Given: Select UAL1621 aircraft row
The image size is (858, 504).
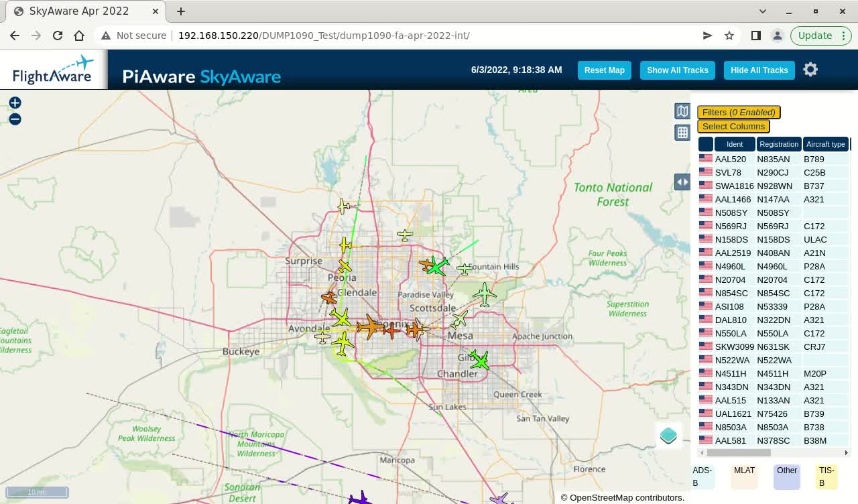Looking at the screenshot, I should click(x=774, y=414).
